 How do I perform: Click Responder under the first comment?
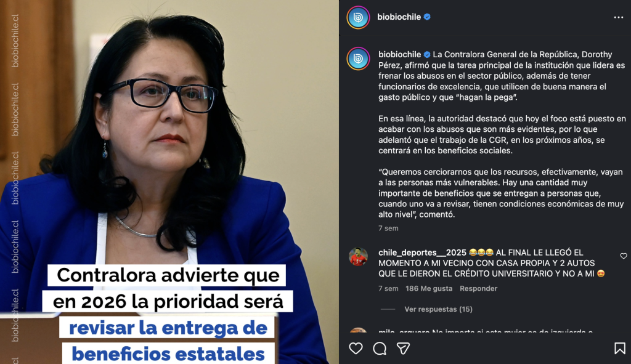coord(478,288)
